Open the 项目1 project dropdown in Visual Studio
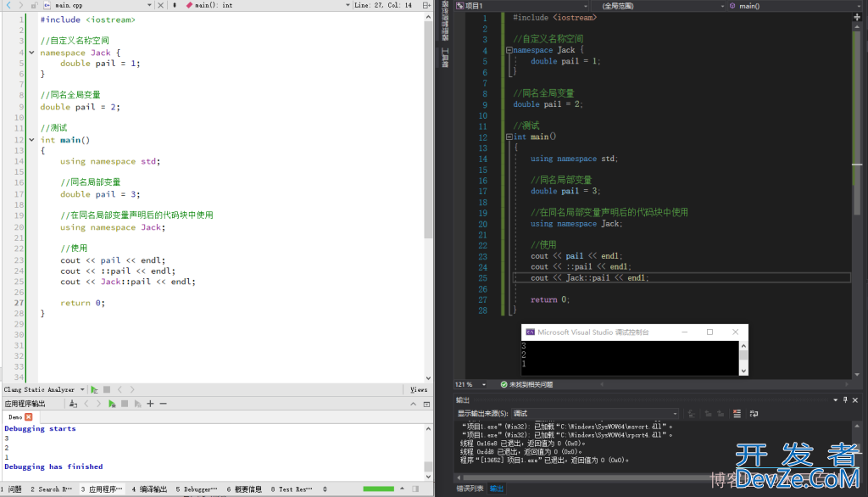This screenshot has width=868, height=497. pyautogui.click(x=521, y=6)
